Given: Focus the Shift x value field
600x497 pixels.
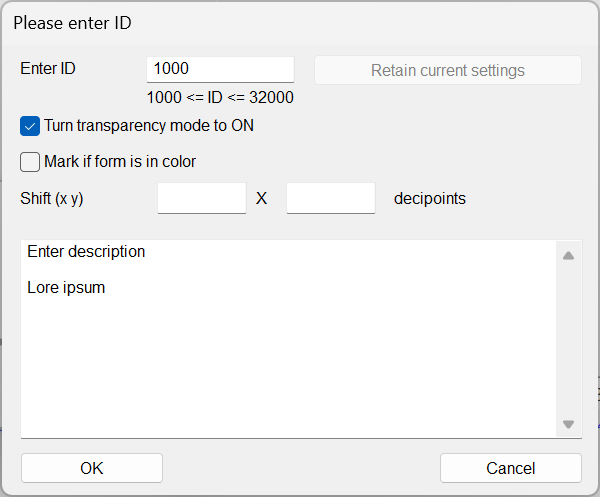Looking at the screenshot, I should (x=202, y=198).
